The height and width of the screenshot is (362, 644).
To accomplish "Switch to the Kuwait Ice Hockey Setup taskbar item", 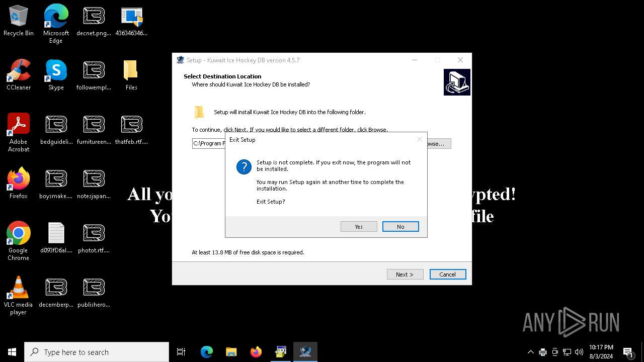I will coord(305,352).
